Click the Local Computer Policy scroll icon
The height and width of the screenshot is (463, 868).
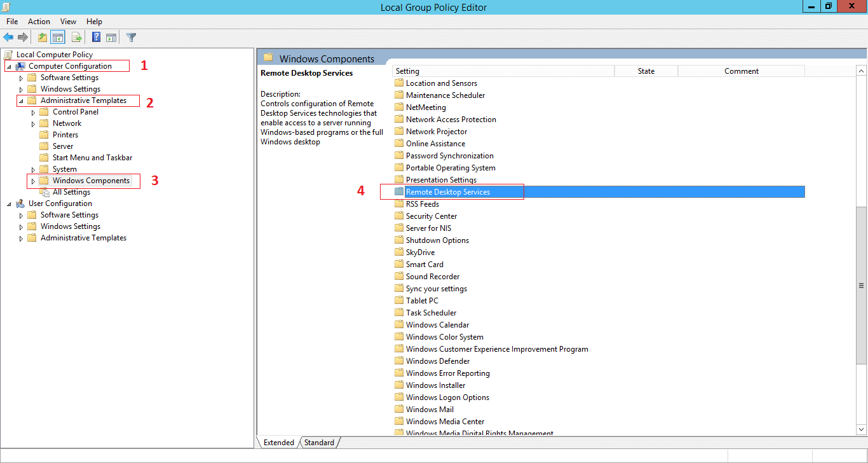(x=8, y=55)
